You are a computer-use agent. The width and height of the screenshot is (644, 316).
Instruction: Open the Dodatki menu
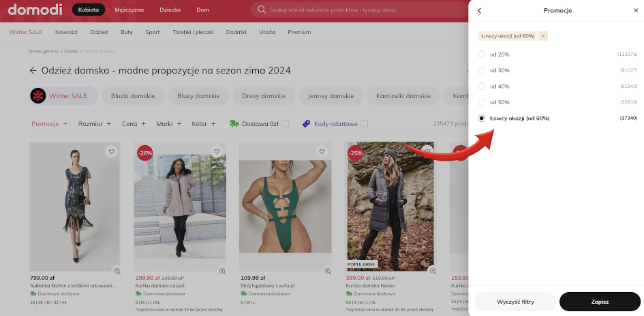pyautogui.click(x=236, y=32)
